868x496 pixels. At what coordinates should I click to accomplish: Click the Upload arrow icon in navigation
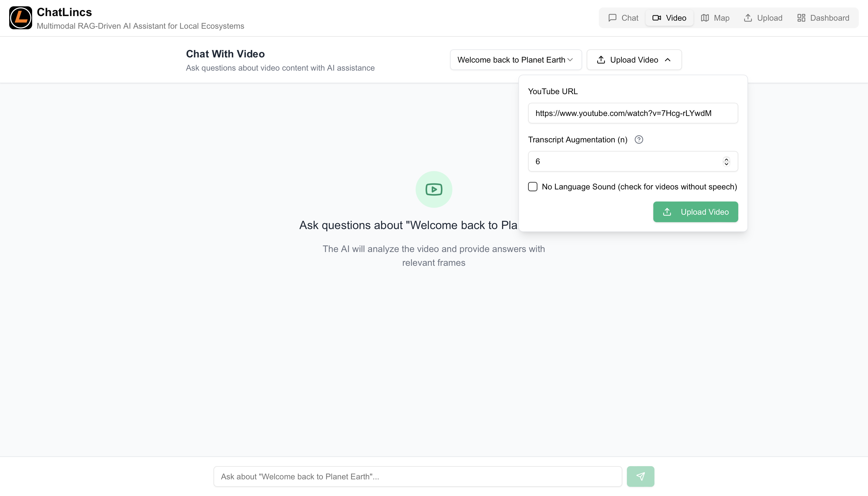(x=748, y=18)
